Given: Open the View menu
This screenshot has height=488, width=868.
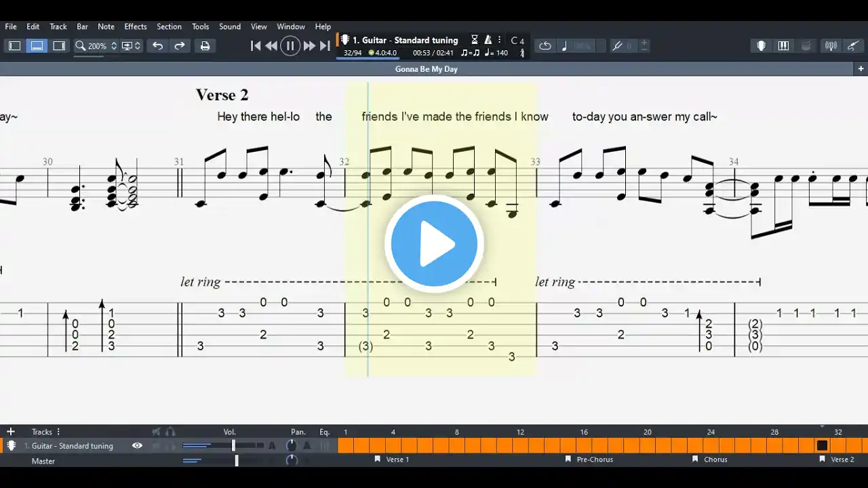Looking at the screenshot, I should coord(259,26).
